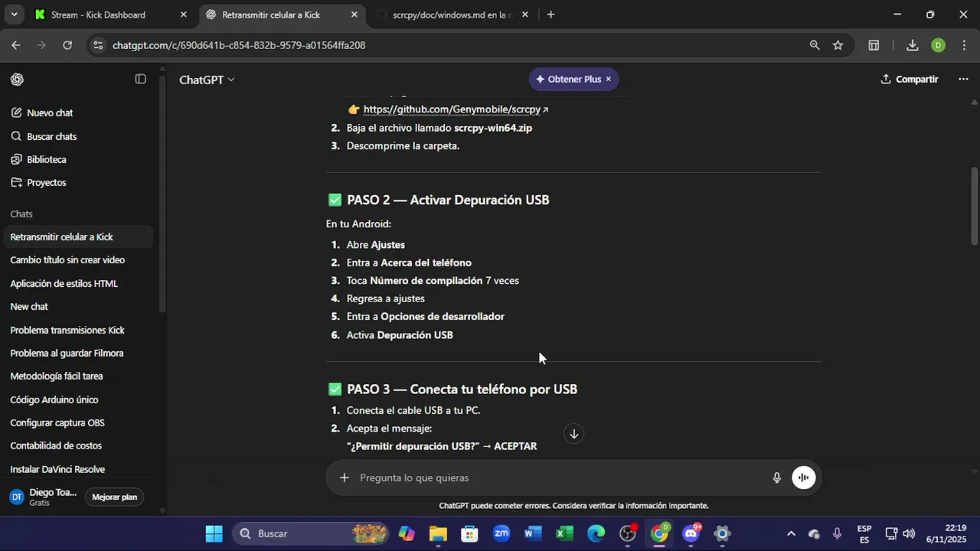The image size is (980, 551).
Task: Open the Metodología fácil tarea chat
Action: click(57, 376)
